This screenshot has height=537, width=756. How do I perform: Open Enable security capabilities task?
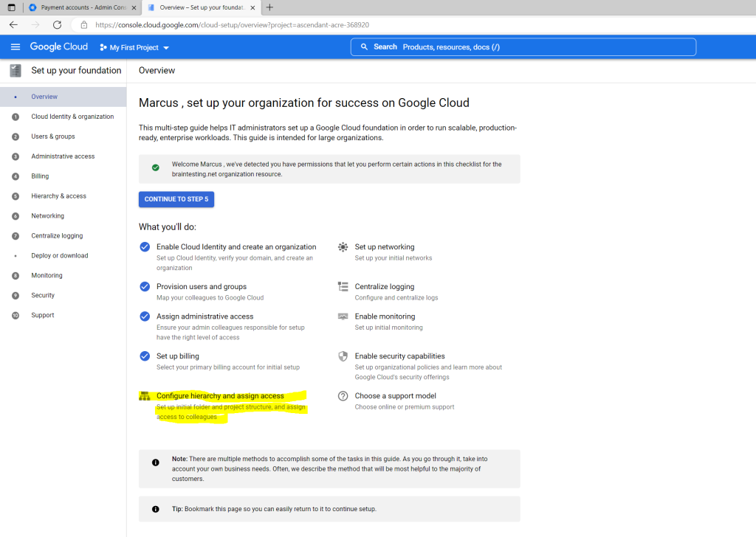399,356
